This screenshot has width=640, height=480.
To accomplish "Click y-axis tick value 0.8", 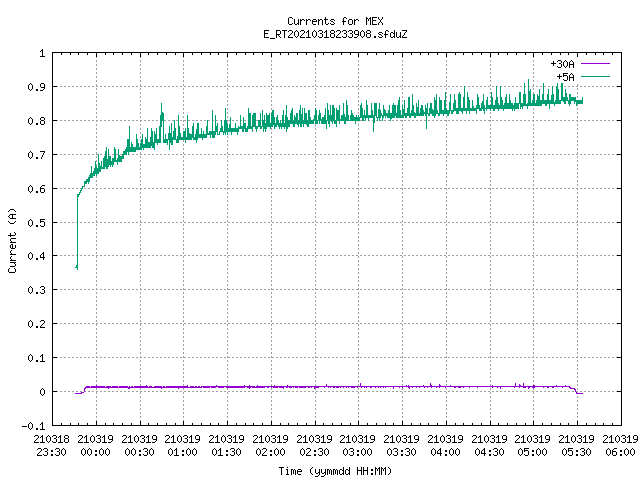I will point(36,121).
